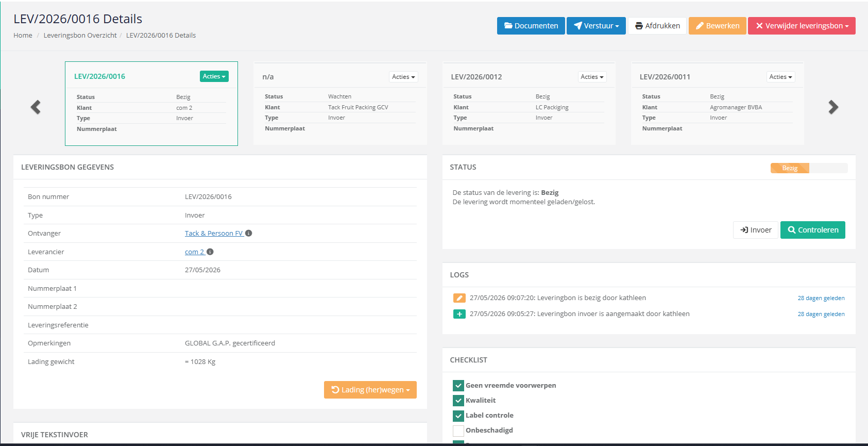Open Acties dropdown on n/a card
The width and height of the screenshot is (868, 446).
click(x=403, y=77)
